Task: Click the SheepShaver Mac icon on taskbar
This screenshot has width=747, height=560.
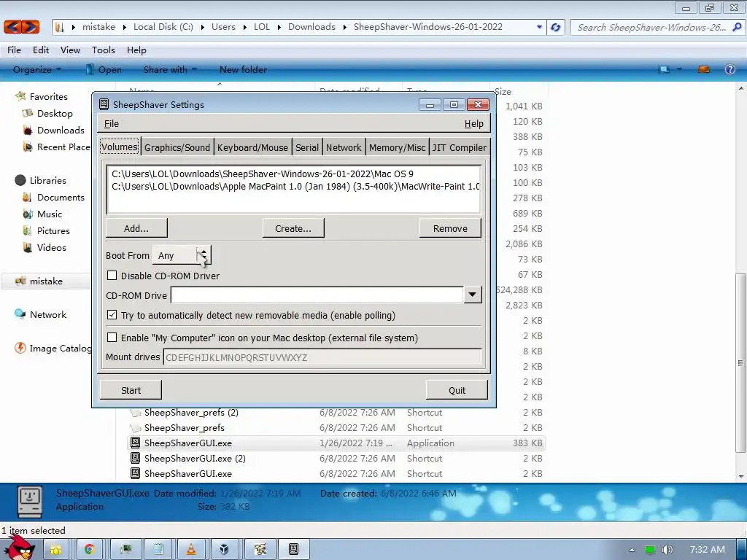Action: click(x=293, y=549)
